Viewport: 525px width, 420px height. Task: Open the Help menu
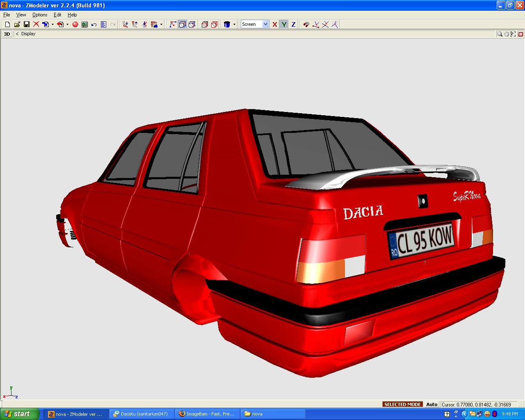pyautogui.click(x=72, y=15)
